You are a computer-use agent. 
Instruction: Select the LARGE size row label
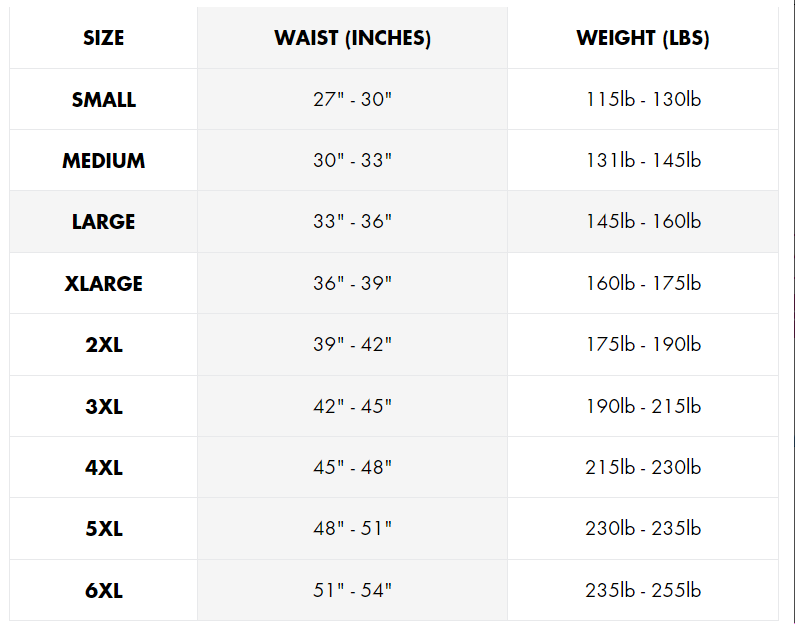tap(104, 222)
